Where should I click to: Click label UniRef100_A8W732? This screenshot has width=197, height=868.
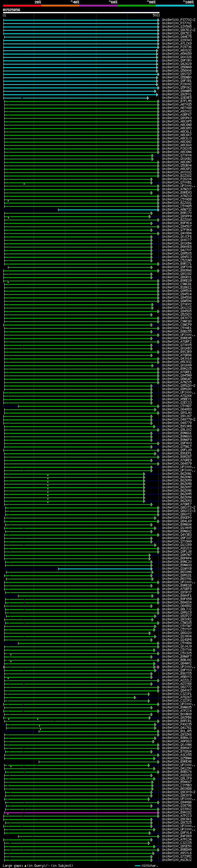coord(177,210)
